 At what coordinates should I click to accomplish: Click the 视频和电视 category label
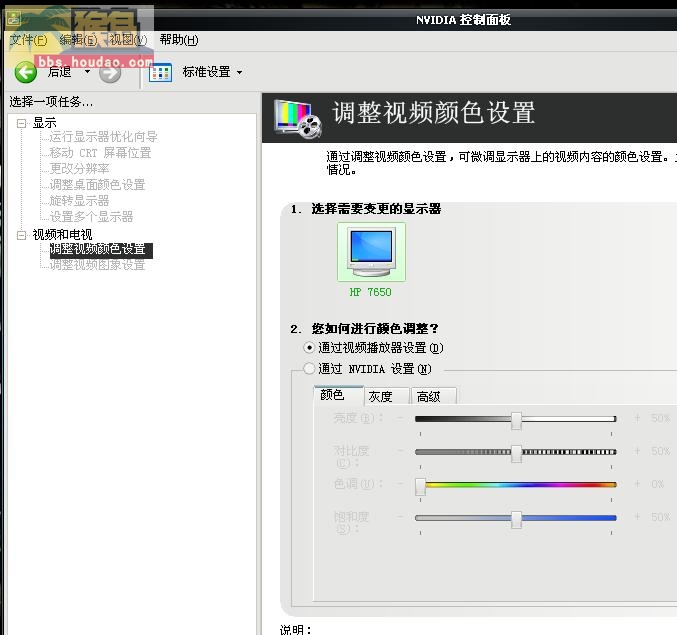click(62, 235)
